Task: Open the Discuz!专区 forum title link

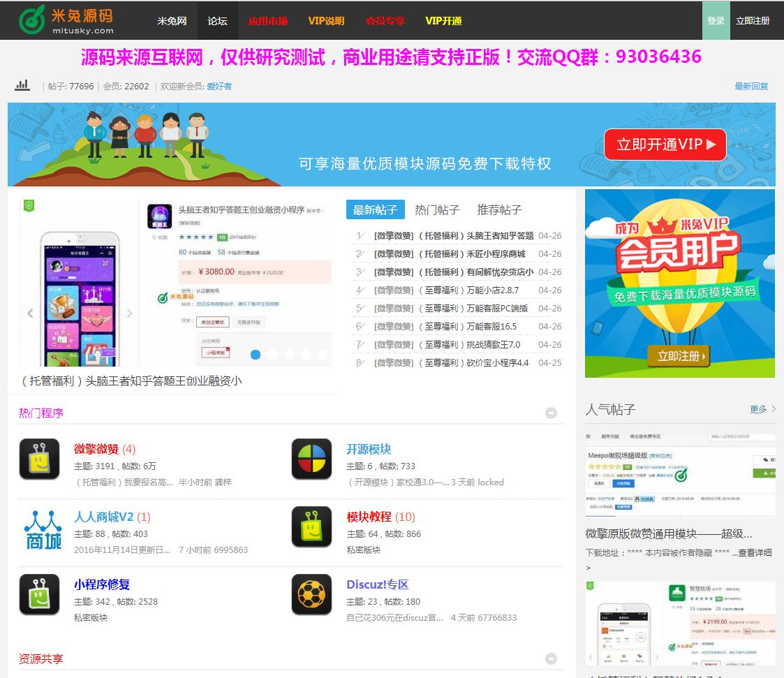Action: pyautogui.click(x=378, y=584)
